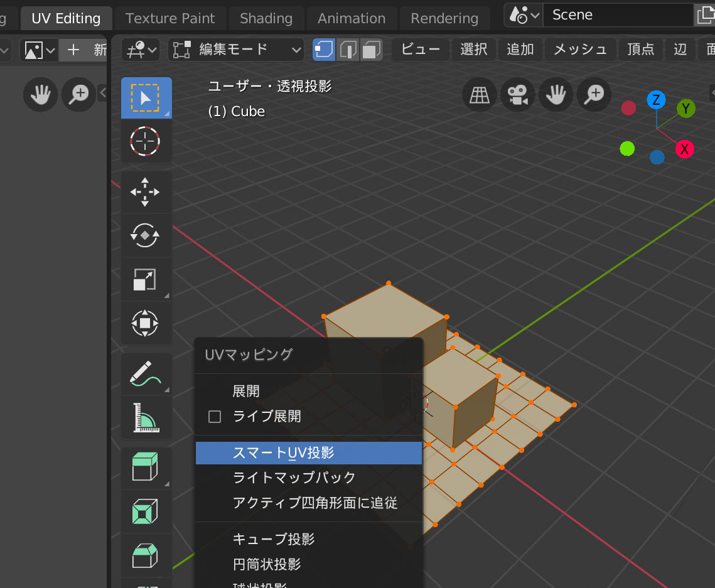The height and width of the screenshot is (588, 715).
Task: Enable edge select mode in the header
Action: [347, 50]
